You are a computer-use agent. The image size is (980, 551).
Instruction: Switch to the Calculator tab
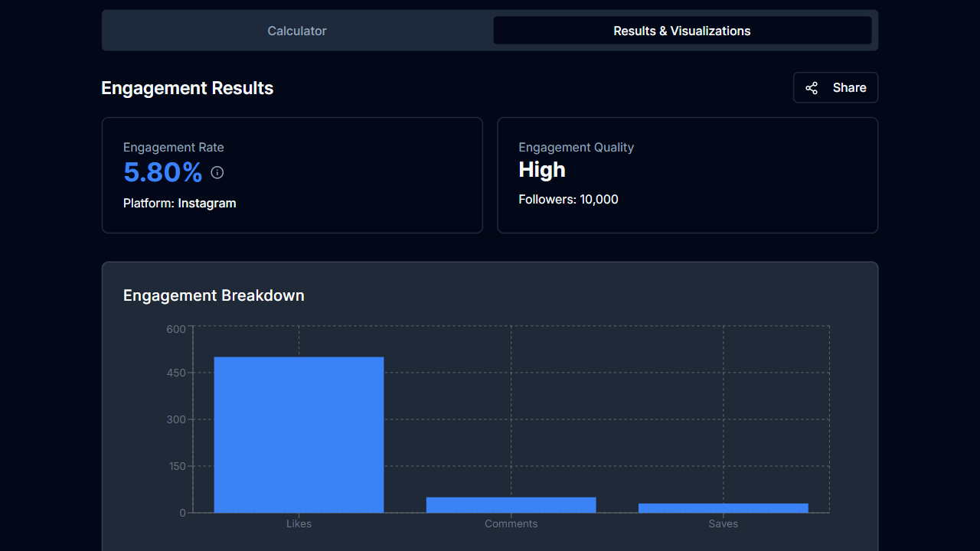pyautogui.click(x=297, y=31)
